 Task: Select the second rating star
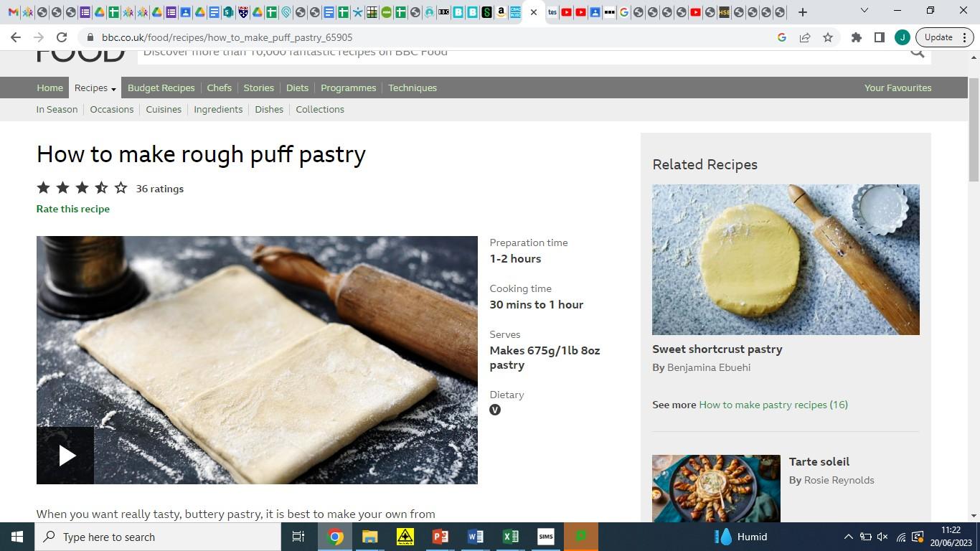pos(63,188)
